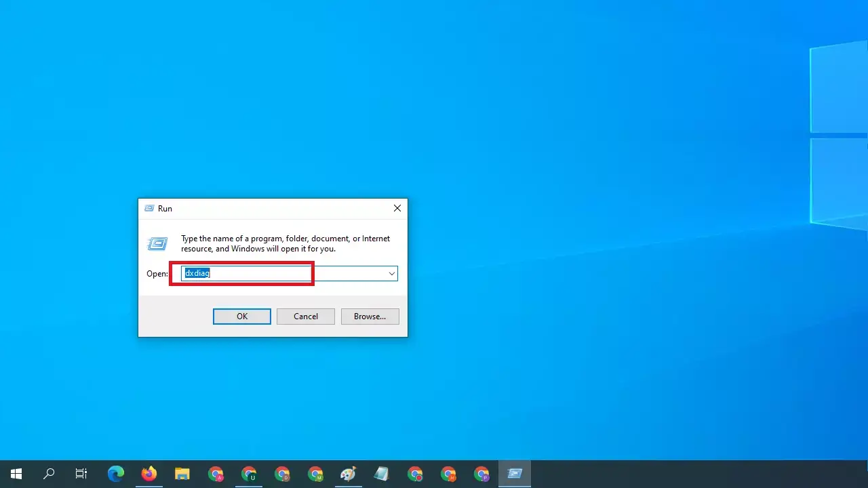Open Task View from the taskbar

(x=81, y=474)
